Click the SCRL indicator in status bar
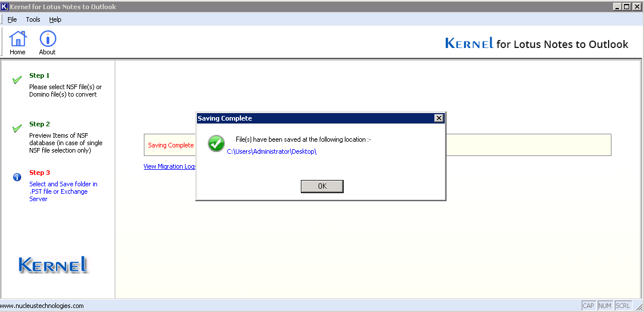Viewport: 644px width, 312px height. [x=623, y=306]
